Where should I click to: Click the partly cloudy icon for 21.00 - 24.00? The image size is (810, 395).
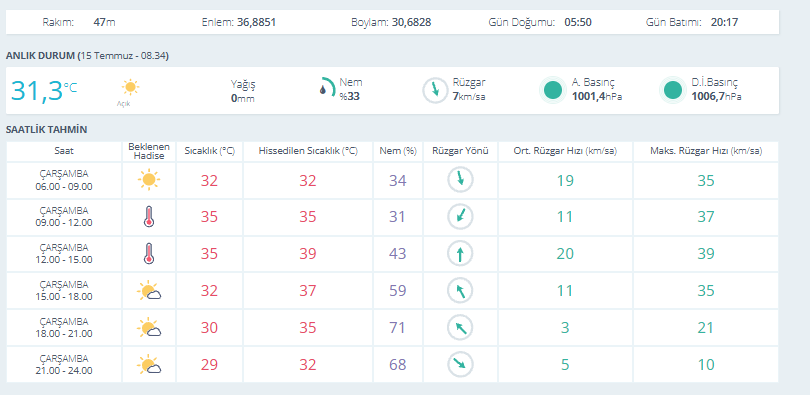point(149,365)
